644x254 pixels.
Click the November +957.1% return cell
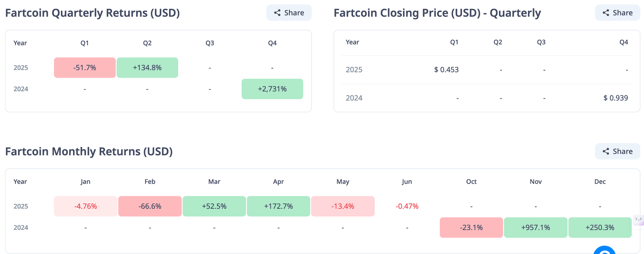pyautogui.click(x=535, y=228)
